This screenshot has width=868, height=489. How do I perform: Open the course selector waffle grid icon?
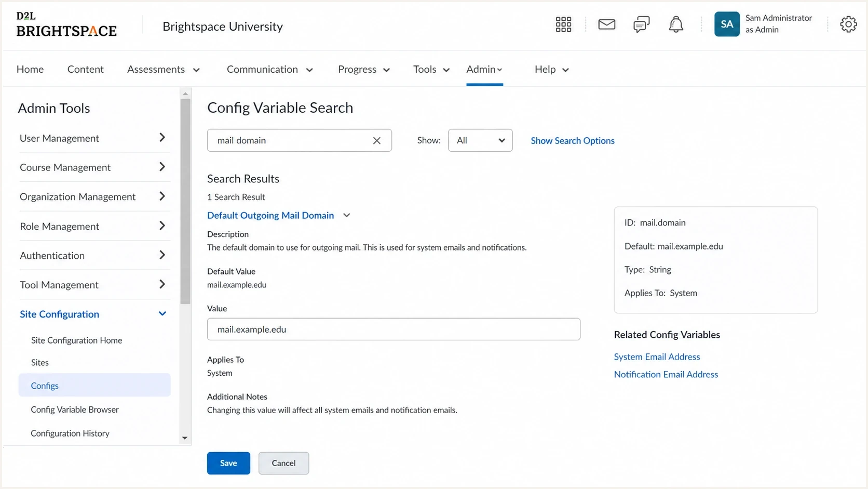pos(563,24)
